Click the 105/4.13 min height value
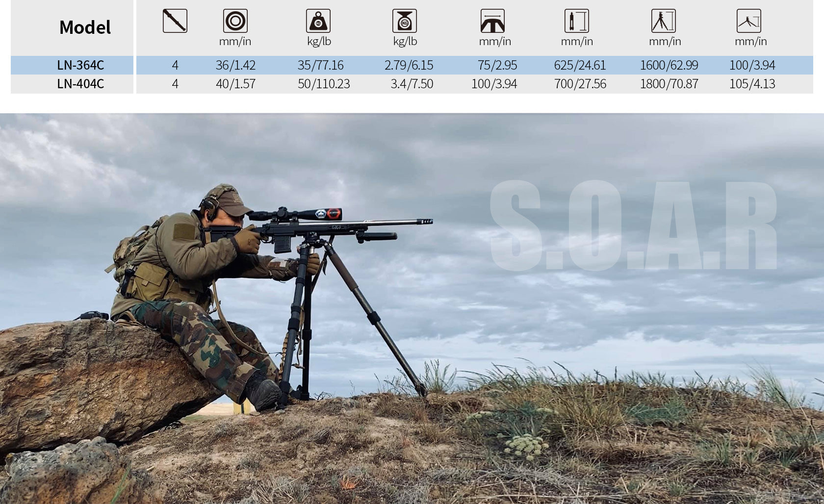 (x=752, y=84)
